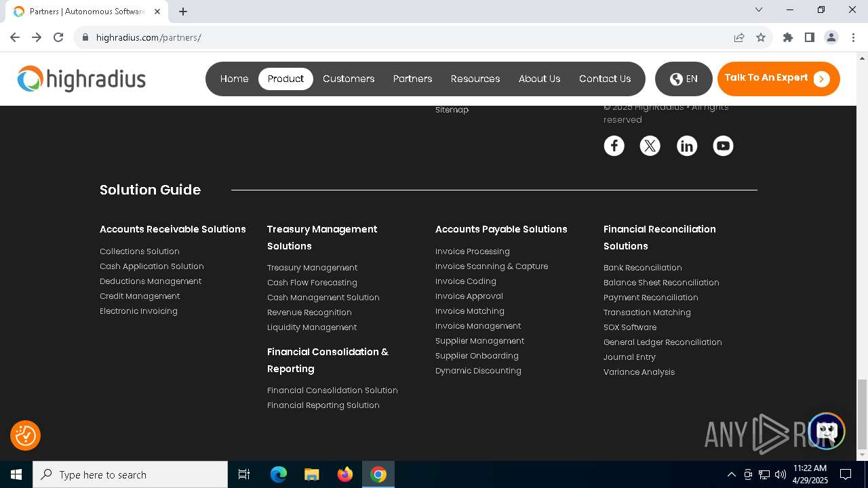Open Invoice Matching link
Screen dimensions: 868x488
(470, 311)
